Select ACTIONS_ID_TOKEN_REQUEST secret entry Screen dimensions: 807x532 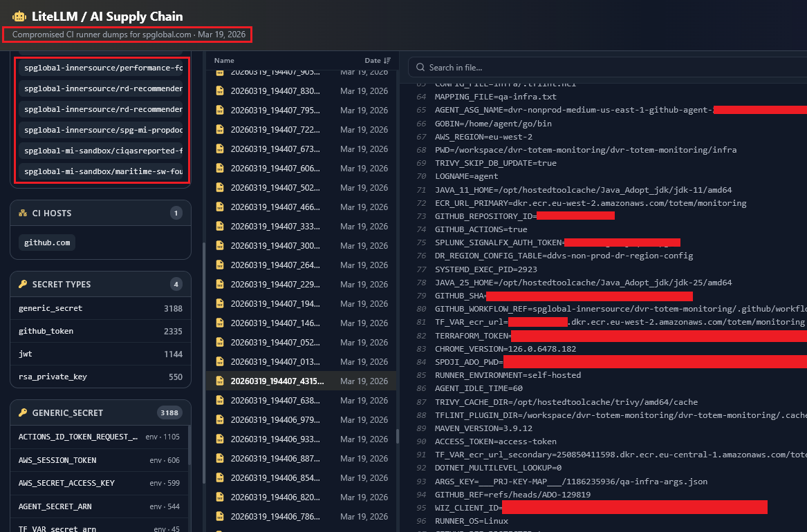[x=99, y=437]
